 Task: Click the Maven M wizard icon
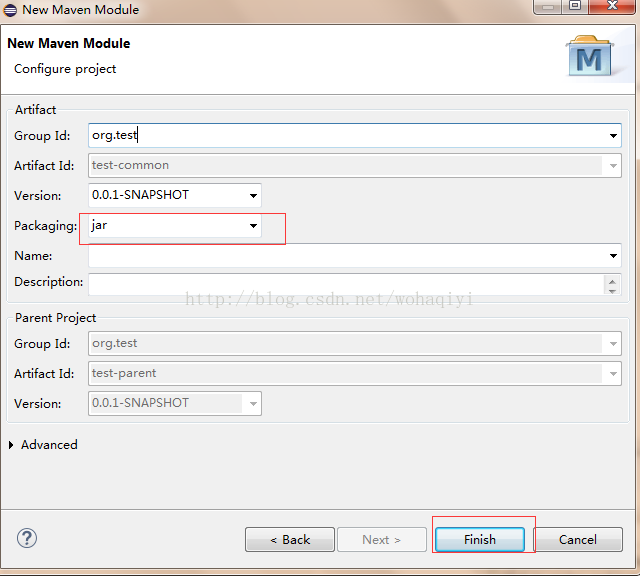590,56
